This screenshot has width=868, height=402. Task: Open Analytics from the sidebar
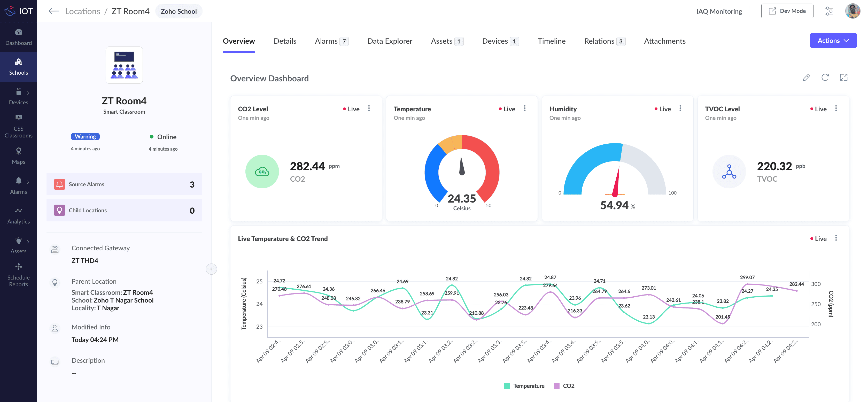(19, 216)
